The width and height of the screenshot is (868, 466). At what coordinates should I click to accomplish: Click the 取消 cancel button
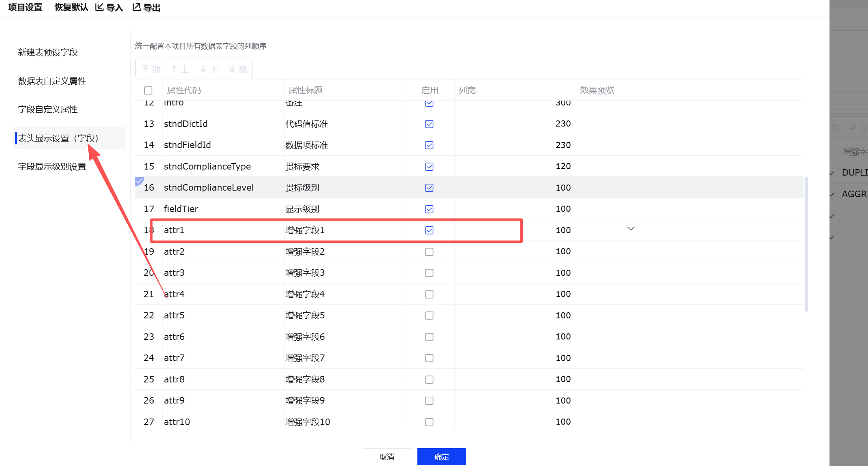click(387, 457)
